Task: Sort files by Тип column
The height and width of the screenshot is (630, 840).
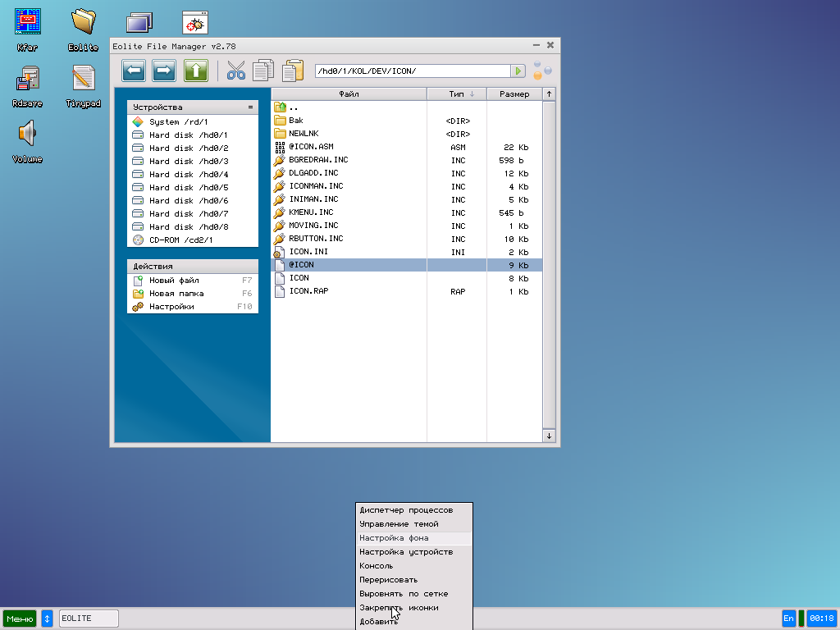Action: click(x=457, y=94)
